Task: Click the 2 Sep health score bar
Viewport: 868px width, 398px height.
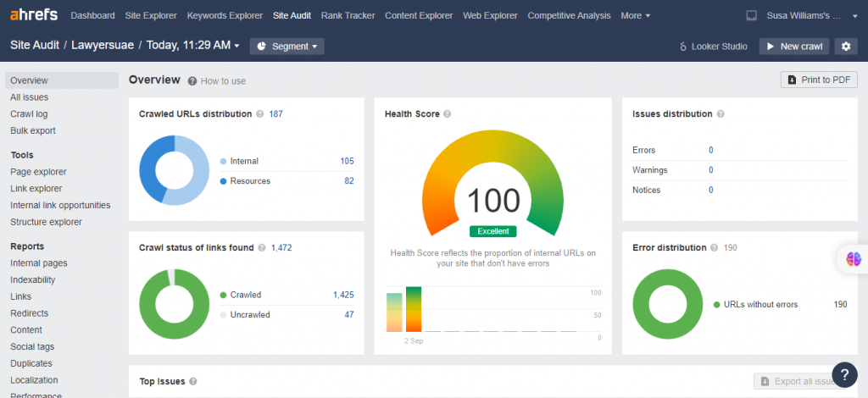Action: tap(414, 309)
